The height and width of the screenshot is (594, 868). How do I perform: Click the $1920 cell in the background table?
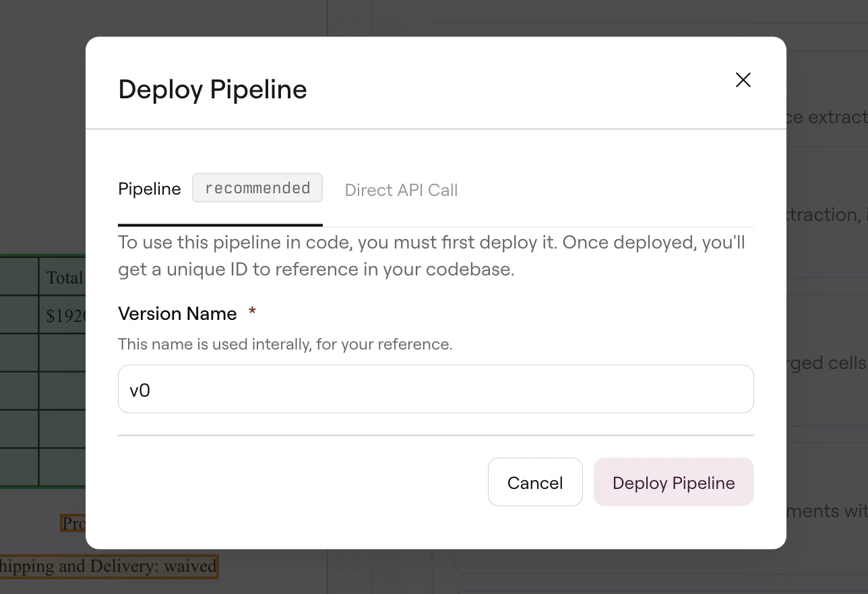pyautogui.click(x=63, y=315)
